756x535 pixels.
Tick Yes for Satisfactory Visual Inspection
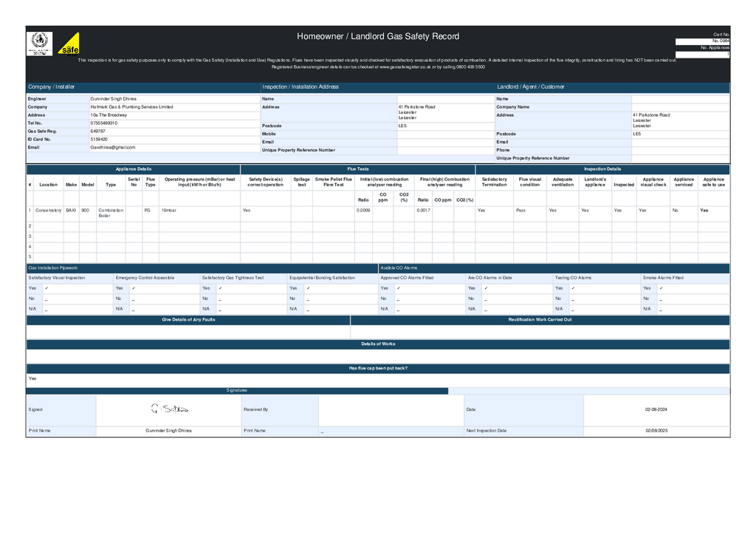47,288
